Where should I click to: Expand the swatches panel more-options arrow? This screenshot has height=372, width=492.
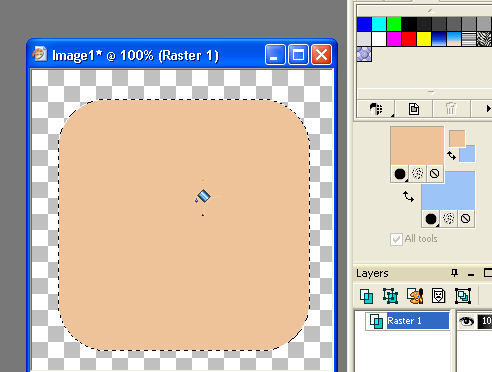coord(488,109)
